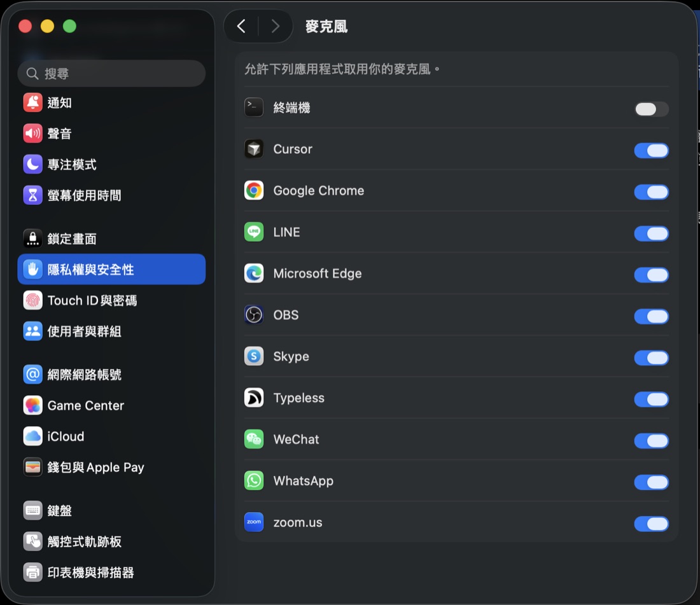Click the Skype app icon
This screenshot has width=700, height=605.
[x=254, y=356]
